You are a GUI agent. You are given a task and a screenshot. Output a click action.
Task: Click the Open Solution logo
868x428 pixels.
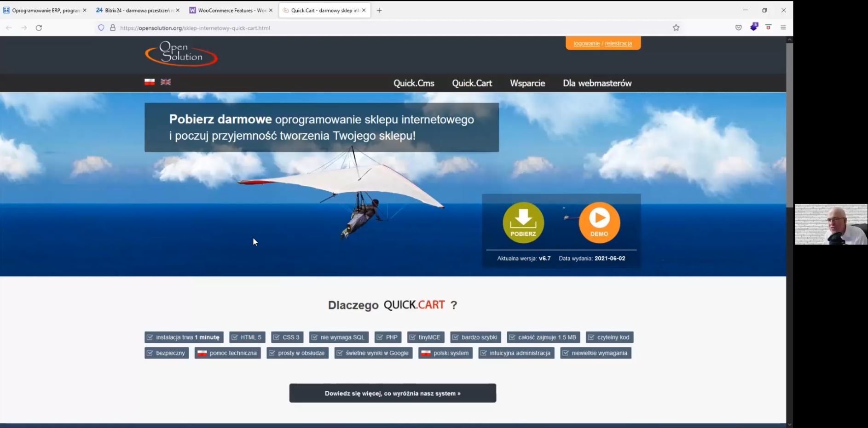pos(181,54)
